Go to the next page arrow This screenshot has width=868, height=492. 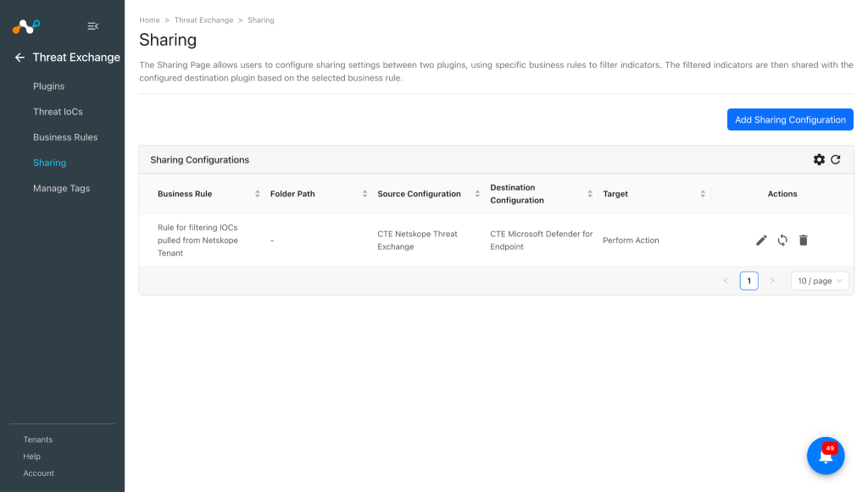tap(772, 281)
